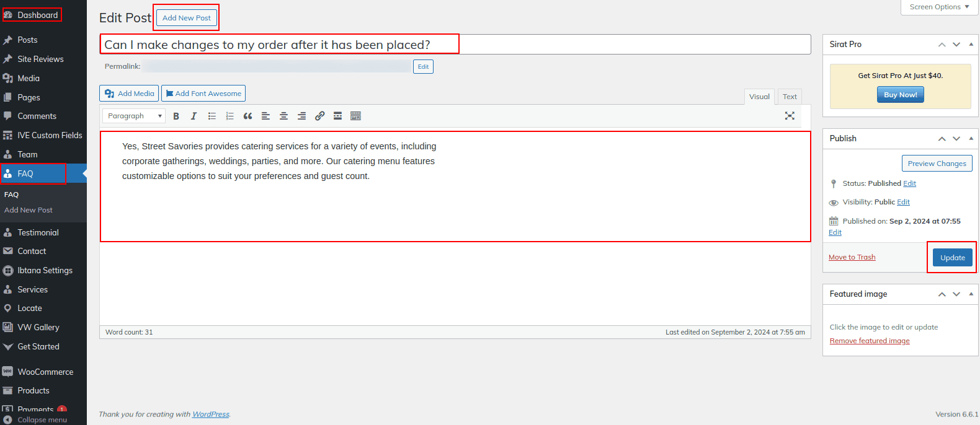This screenshot has height=425, width=980.
Task: Expand the Screen Options panel
Action: pyautogui.click(x=939, y=7)
